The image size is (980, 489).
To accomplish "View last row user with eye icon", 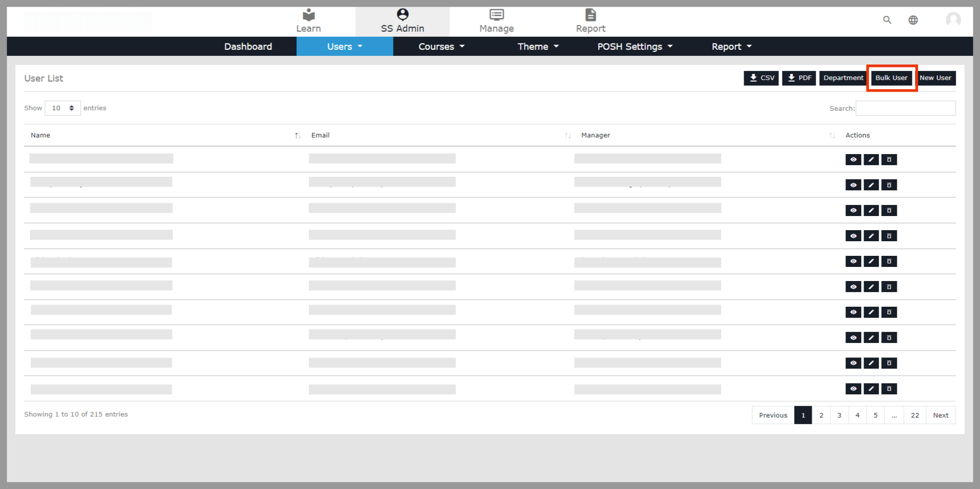I will [853, 389].
